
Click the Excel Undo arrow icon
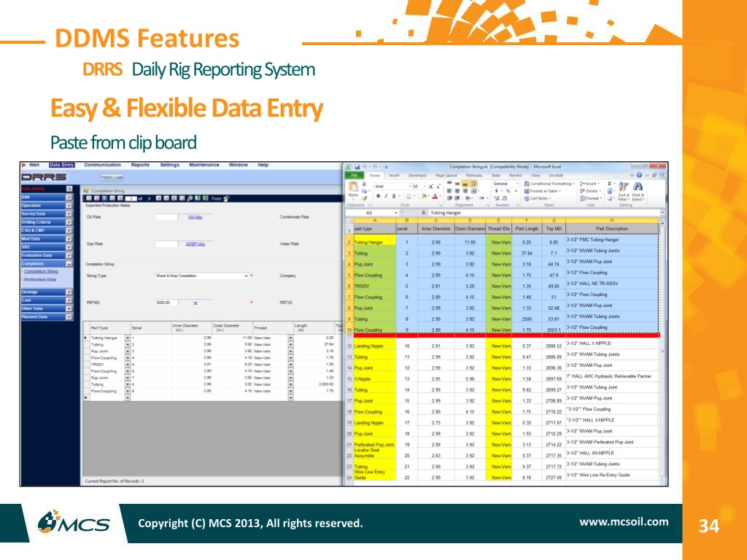(x=365, y=167)
